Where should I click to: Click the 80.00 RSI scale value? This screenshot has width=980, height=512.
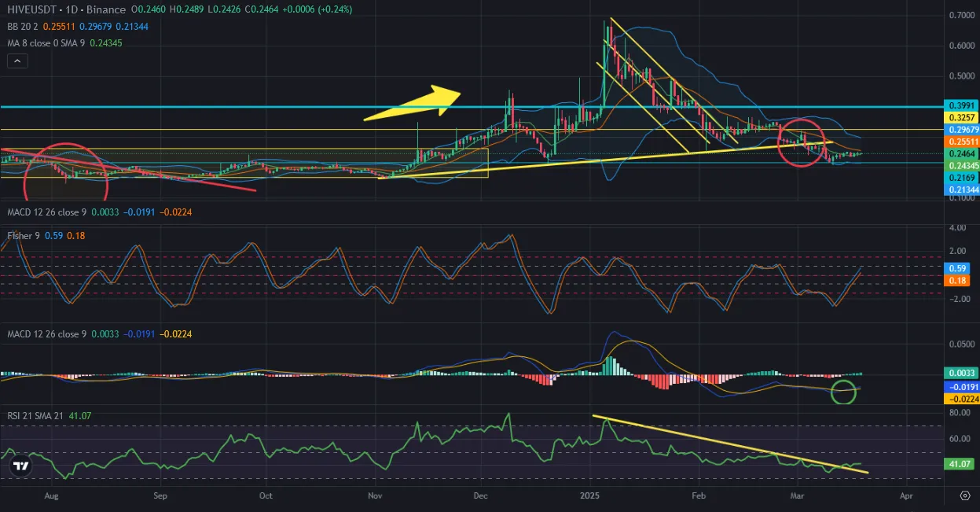tap(960, 412)
